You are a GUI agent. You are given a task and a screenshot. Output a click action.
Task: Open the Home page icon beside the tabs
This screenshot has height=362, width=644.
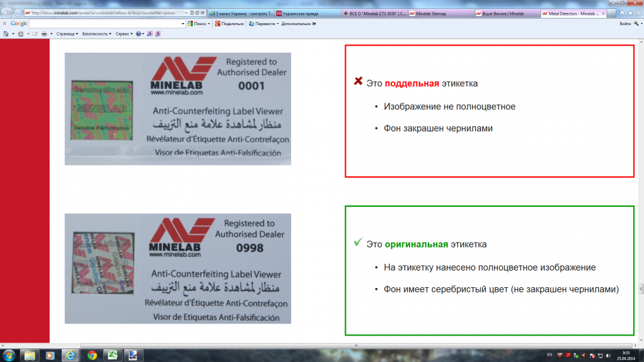622,13
